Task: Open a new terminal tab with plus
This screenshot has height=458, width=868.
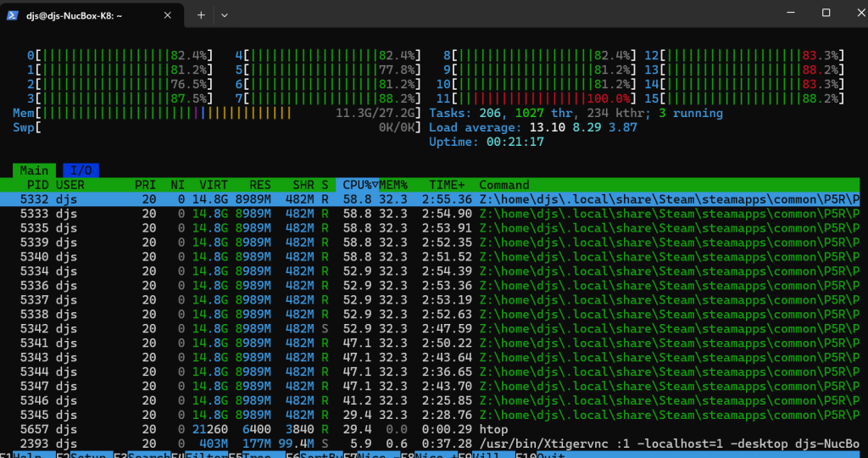Action: (x=201, y=15)
